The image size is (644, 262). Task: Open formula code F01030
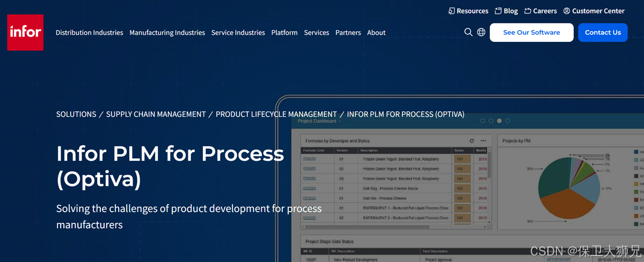309,198
